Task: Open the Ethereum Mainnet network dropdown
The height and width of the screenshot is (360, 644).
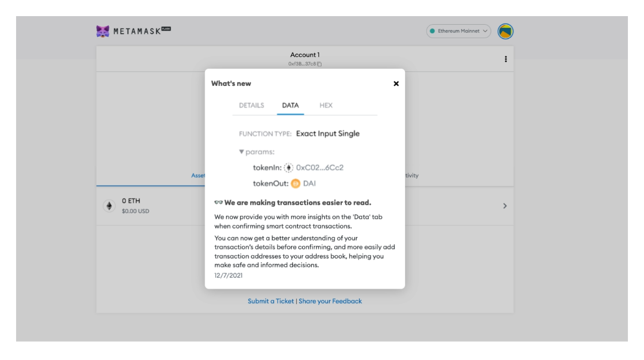Action: pyautogui.click(x=459, y=31)
